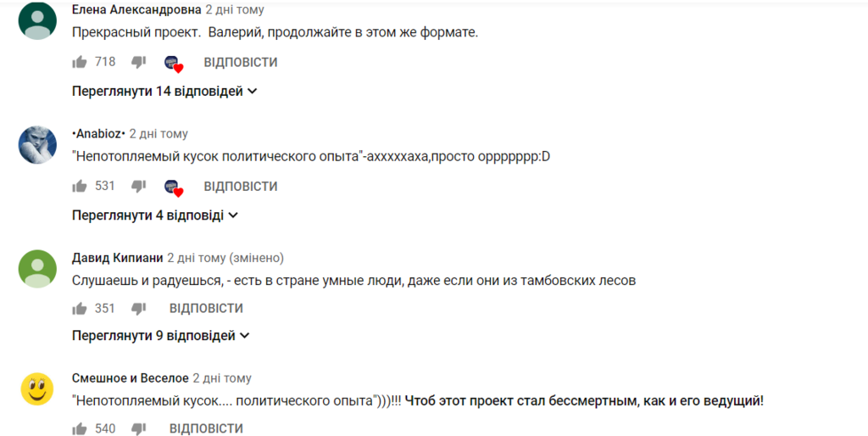Reply to Давид Кипиани's comment

point(207,309)
